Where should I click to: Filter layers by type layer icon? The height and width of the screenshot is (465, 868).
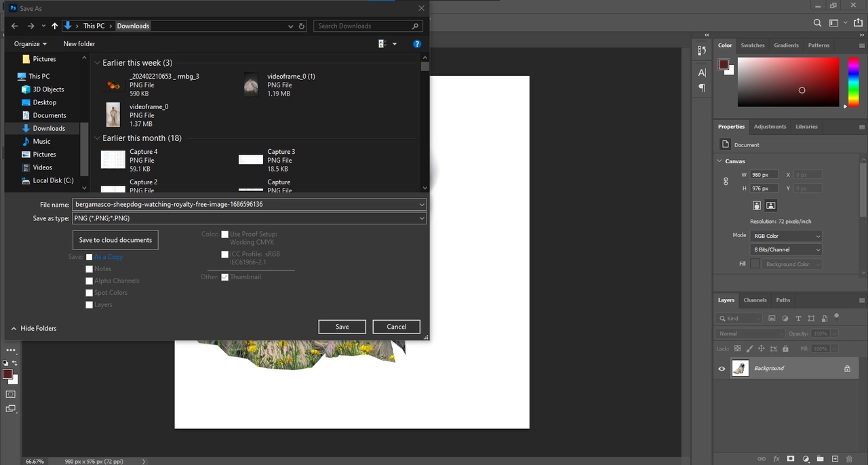point(798,319)
